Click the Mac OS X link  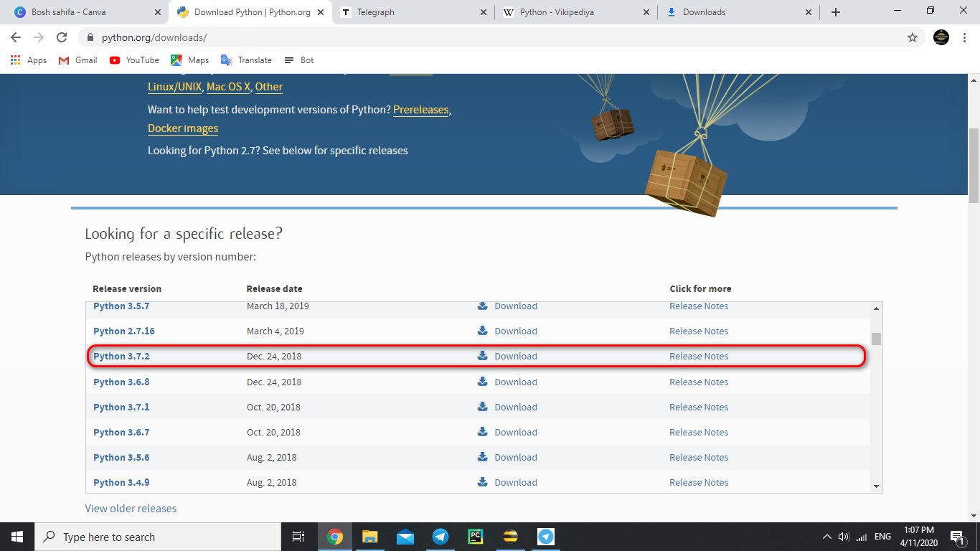(228, 87)
